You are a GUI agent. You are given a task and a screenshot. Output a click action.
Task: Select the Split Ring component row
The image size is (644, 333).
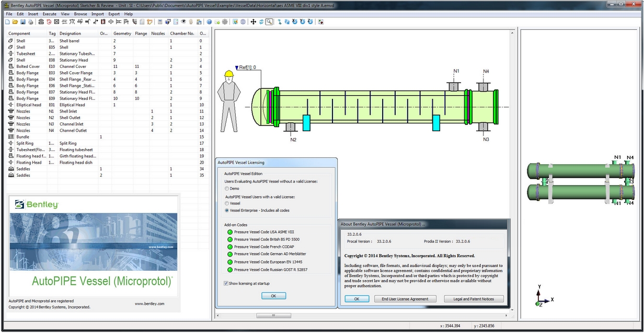[107, 143]
